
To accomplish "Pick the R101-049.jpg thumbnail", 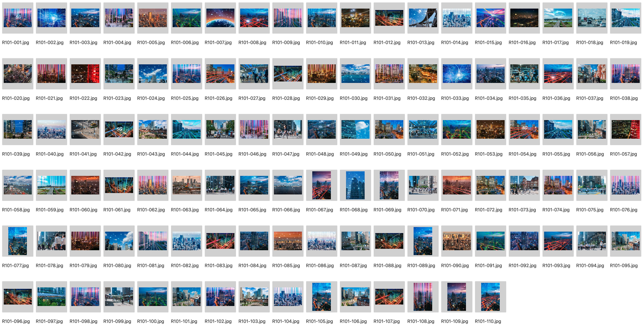I will click(x=355, y=129).
